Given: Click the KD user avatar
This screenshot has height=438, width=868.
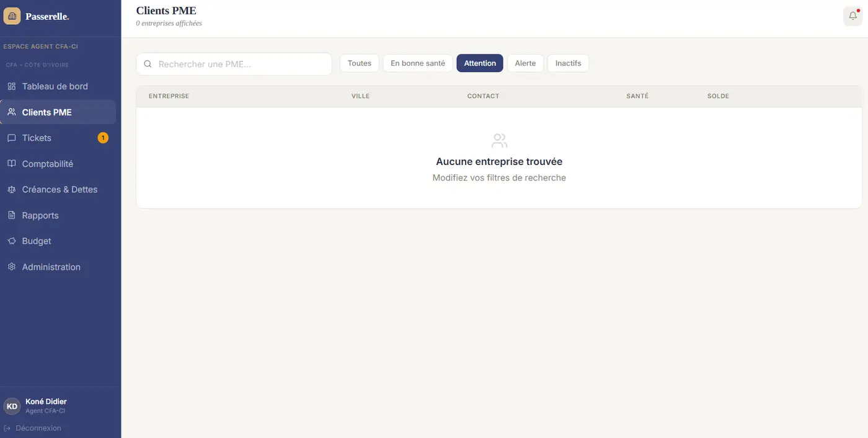Looking at the screenshot, I should tap(12, 406).
